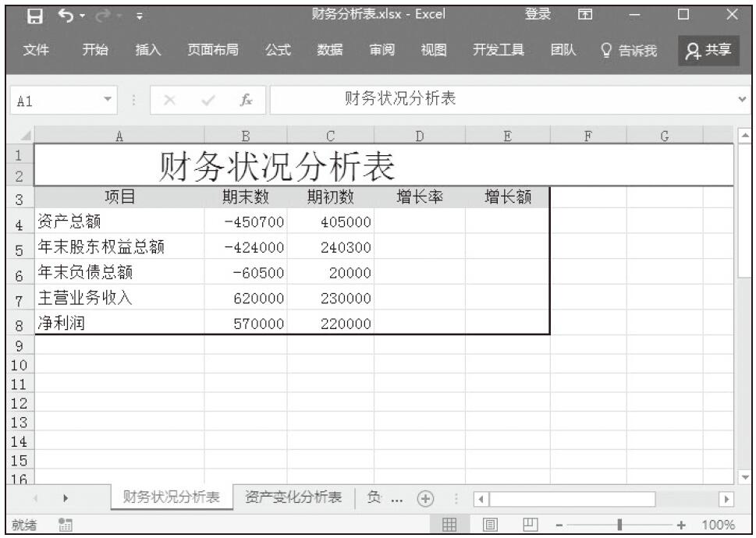756x538 pixels.
Task: Click the Save icon in title bar
Action: pos(34,16)
